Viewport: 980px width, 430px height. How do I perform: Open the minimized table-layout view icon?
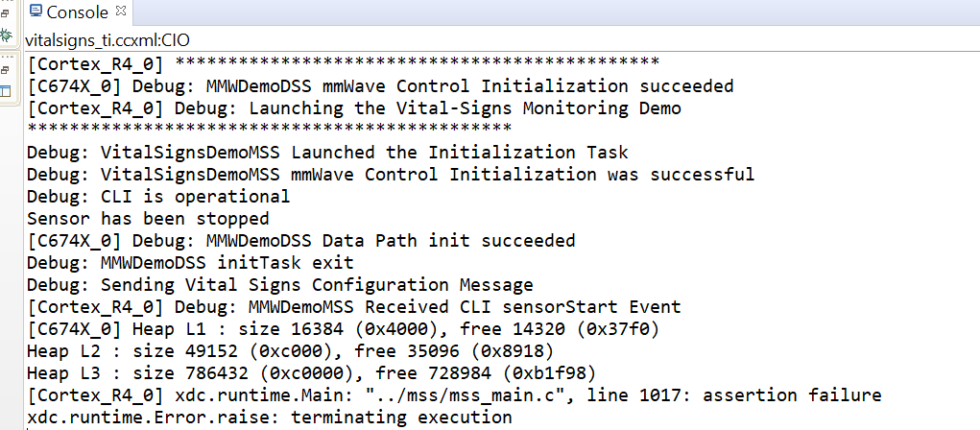coord(6,91)
